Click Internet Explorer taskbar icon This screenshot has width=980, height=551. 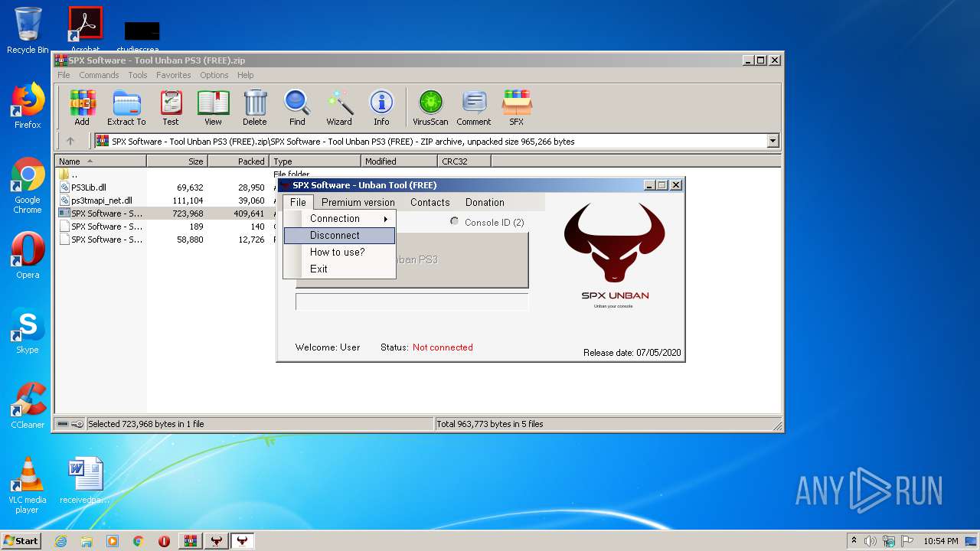tap(60, 541)
